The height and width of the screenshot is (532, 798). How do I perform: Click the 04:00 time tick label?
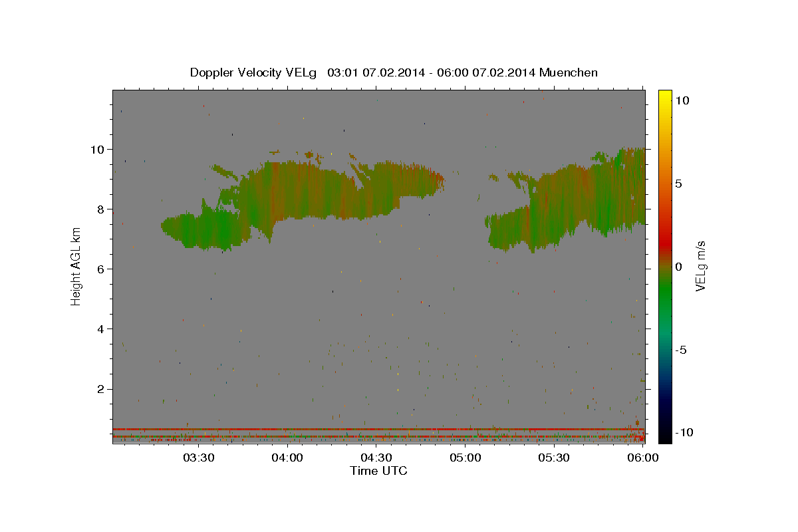287,458
